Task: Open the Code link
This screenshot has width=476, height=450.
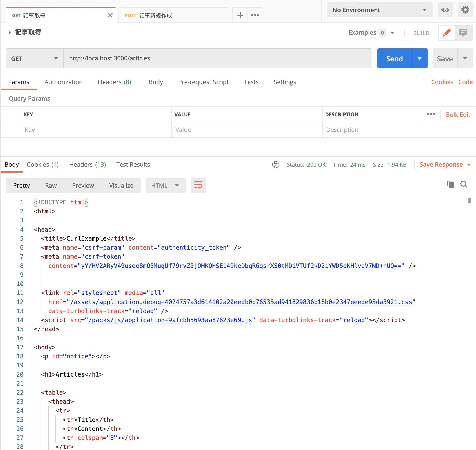Action: [465, 82]
